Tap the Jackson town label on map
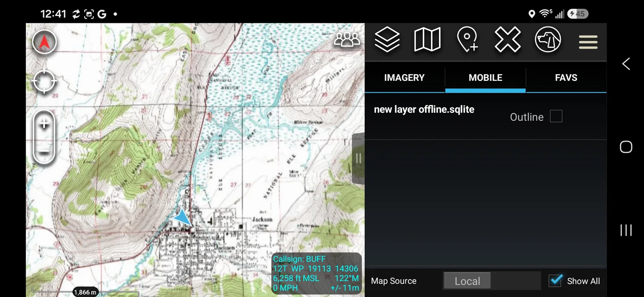This screenshot has width=644, height=297. click(262, 219)
